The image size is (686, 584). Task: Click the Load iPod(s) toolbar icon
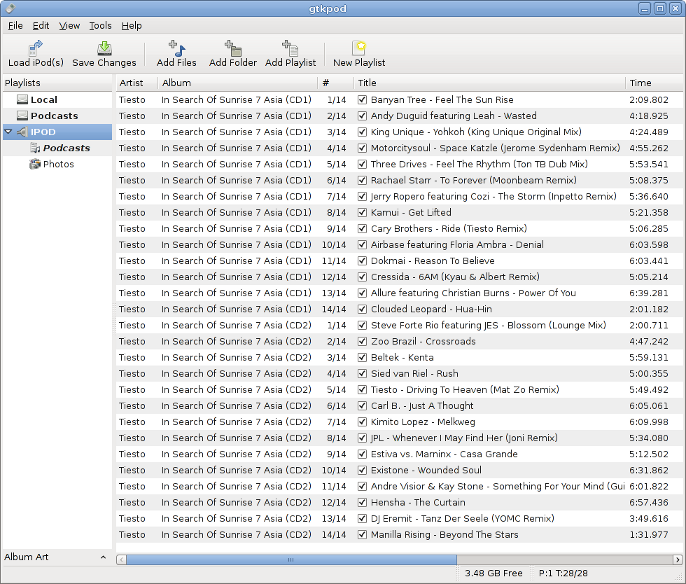click(x=36, y=48)
